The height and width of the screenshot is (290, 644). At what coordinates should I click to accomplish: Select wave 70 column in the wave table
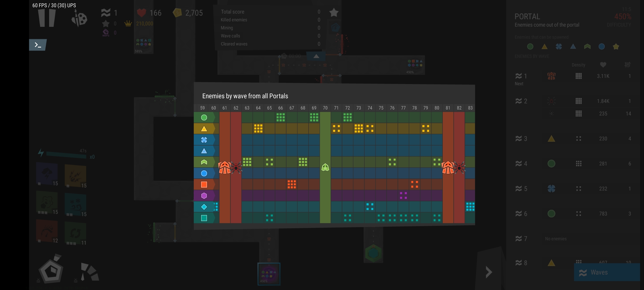click(325, 108)
